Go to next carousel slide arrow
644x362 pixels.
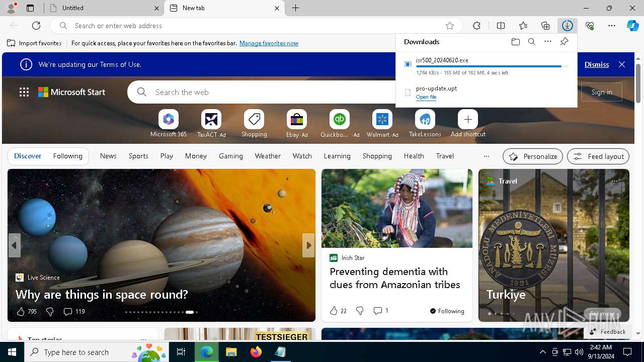click(x=308, y=245)
